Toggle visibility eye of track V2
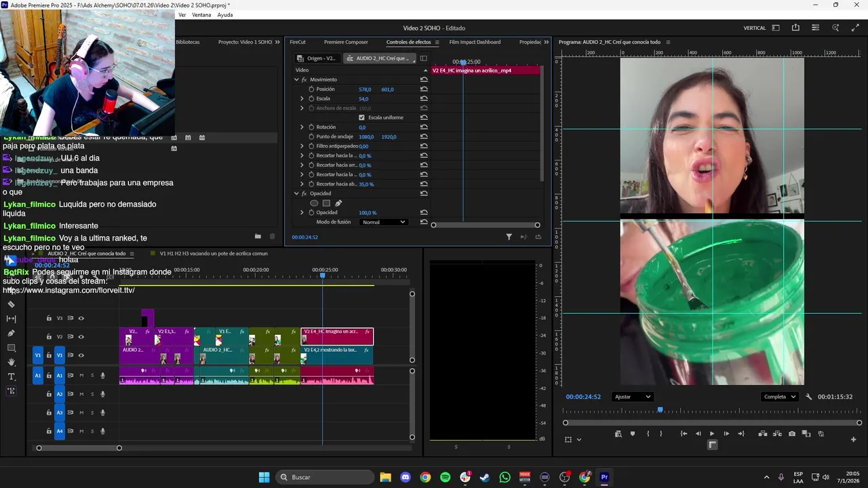The width and height of the screenshot is (868, 488). click(81, 337)
